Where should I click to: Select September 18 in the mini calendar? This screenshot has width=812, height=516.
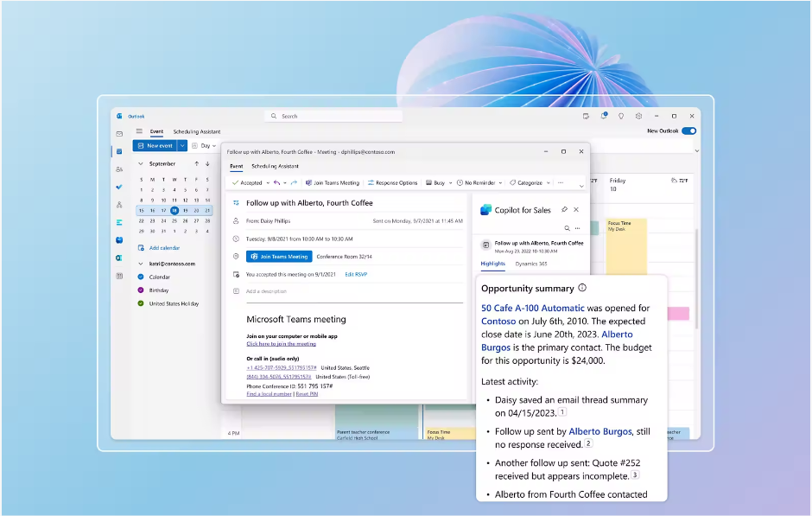[174, 210]
